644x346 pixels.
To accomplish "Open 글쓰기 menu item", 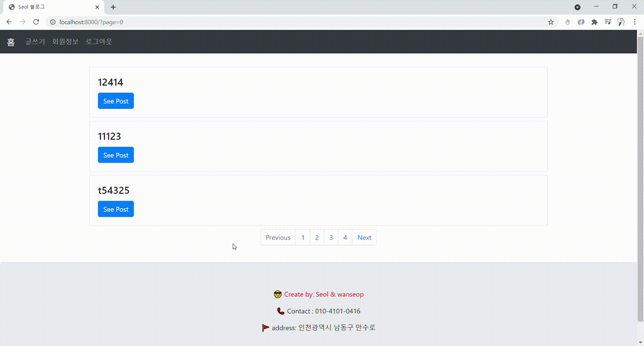I will tap(35, 42).
